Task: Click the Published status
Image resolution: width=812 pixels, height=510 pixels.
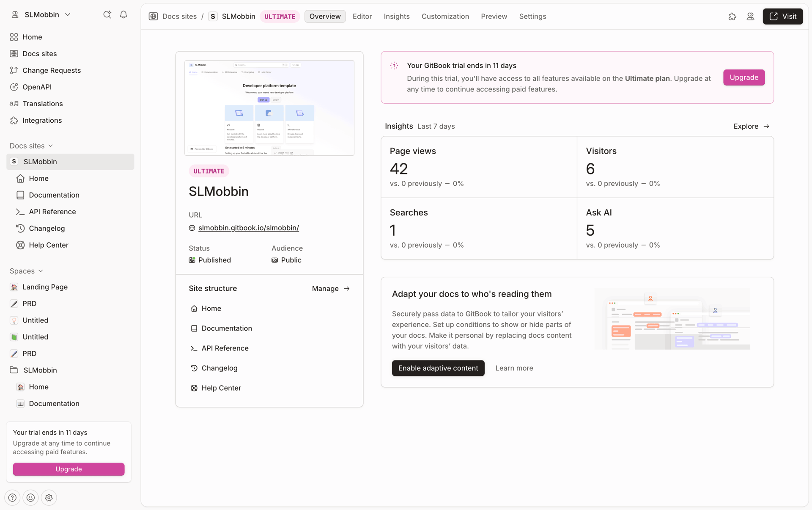Action: [210, 260]
